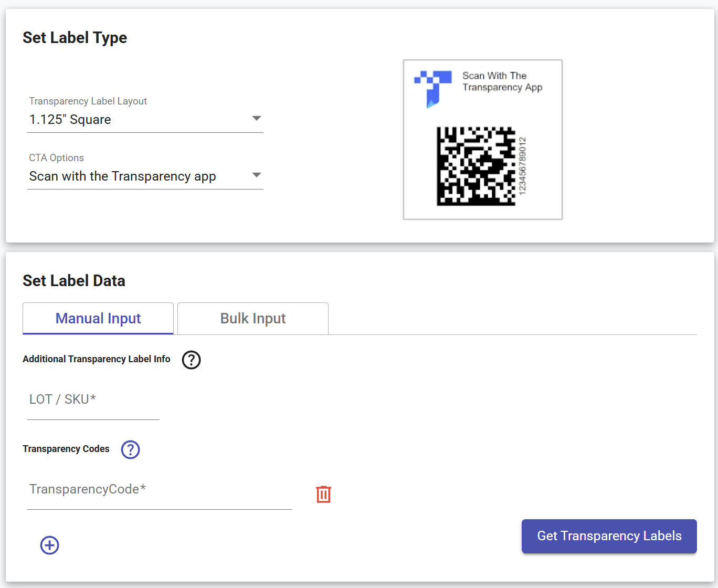Screen dimensions: 718x588
Task: Click the data matrix barcode in the preview
Action: tap(476, 166)
